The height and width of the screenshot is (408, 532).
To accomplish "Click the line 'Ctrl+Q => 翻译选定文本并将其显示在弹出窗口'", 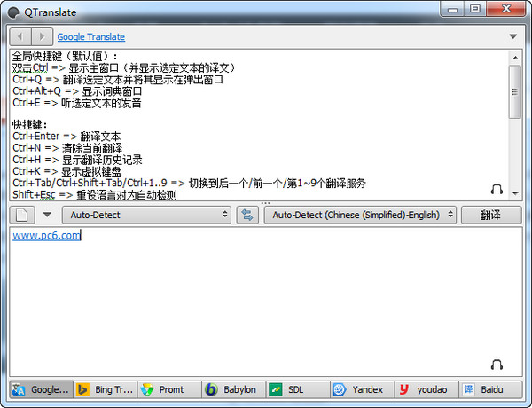I will tap(118, 80).
